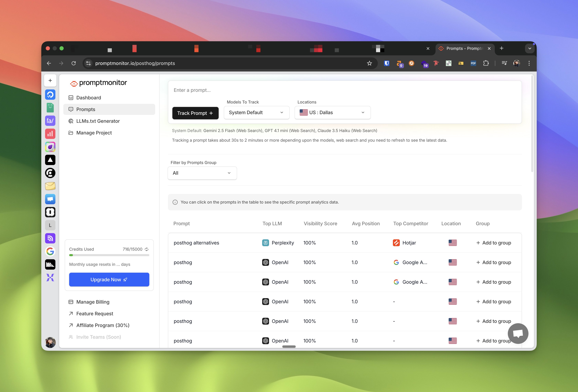Screen dimensions: 578x392
Task: Reload the current page
Action: pyautogui.click(x=74, y=63)
